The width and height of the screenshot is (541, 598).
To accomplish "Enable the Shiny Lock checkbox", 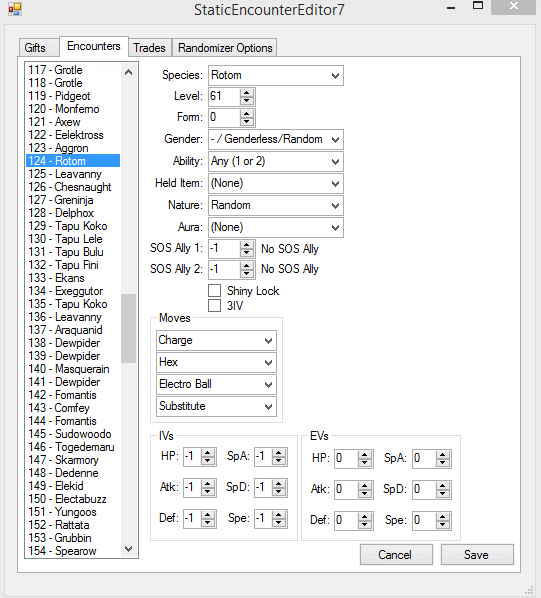I will tap(215, 291).
